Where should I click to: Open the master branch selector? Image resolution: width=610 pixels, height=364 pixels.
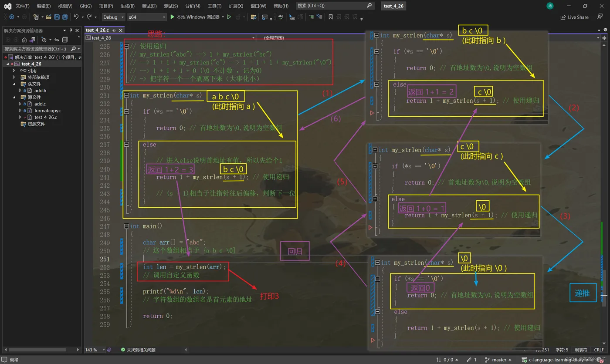point(499,360)
